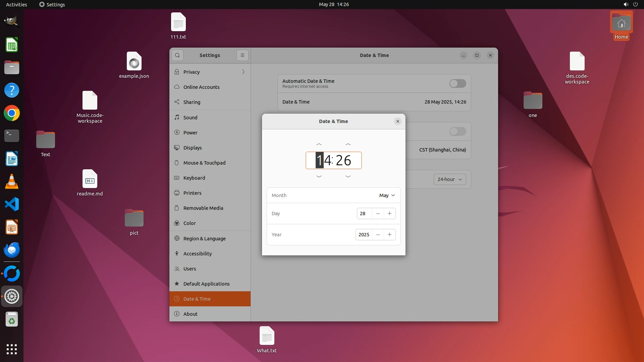Expand the Privacy submenu arrow
The width and height of the screenshot is (644, 362).
coord(243,72)
